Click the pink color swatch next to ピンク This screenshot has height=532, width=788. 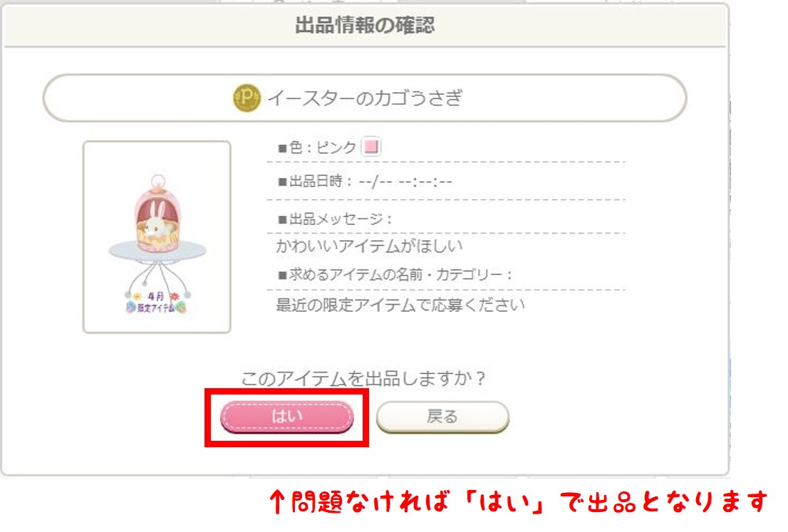click(371, 147)
